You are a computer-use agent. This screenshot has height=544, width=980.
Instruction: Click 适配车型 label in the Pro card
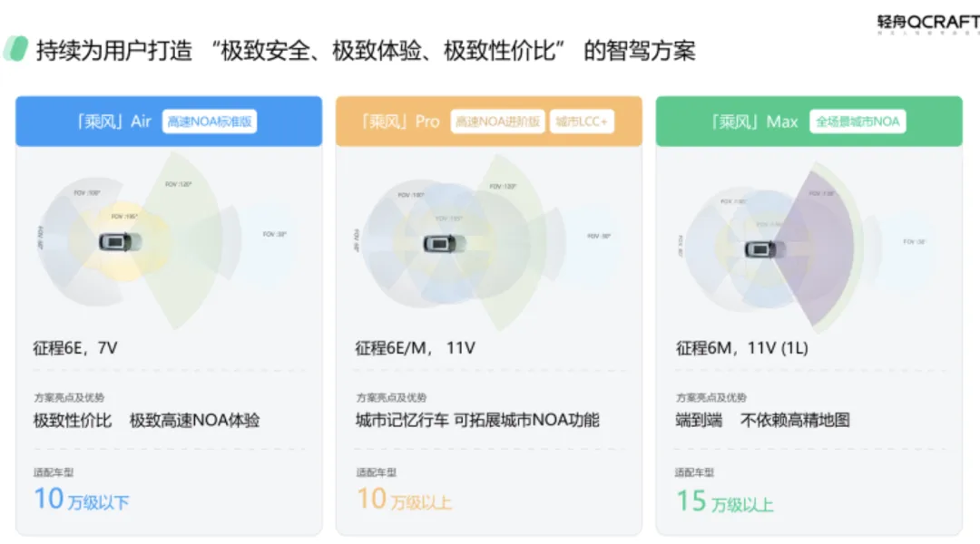pyautogui.click(x=377, y=472)
